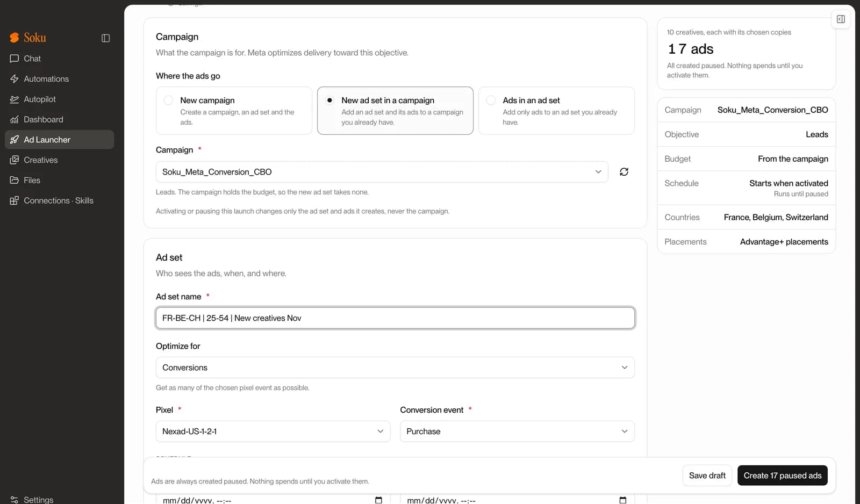Click the "Starts when activated" schedule value
The width and height of the screenshot is (860, 504).
(x=789, y=183)
